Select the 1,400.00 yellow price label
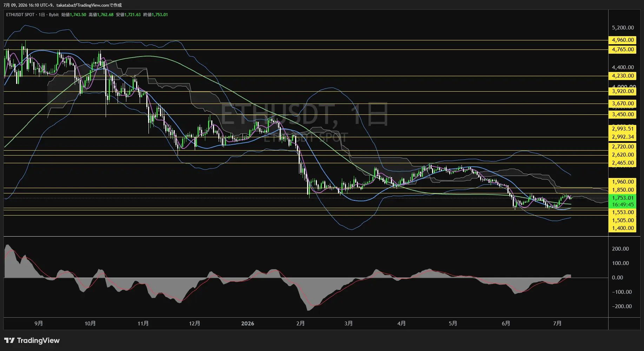 (x=623, y=228)
